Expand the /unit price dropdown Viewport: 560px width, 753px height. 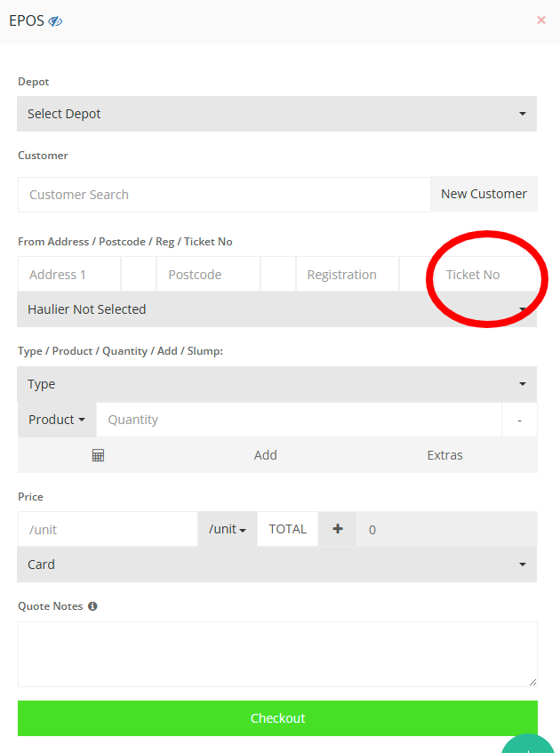227,529
